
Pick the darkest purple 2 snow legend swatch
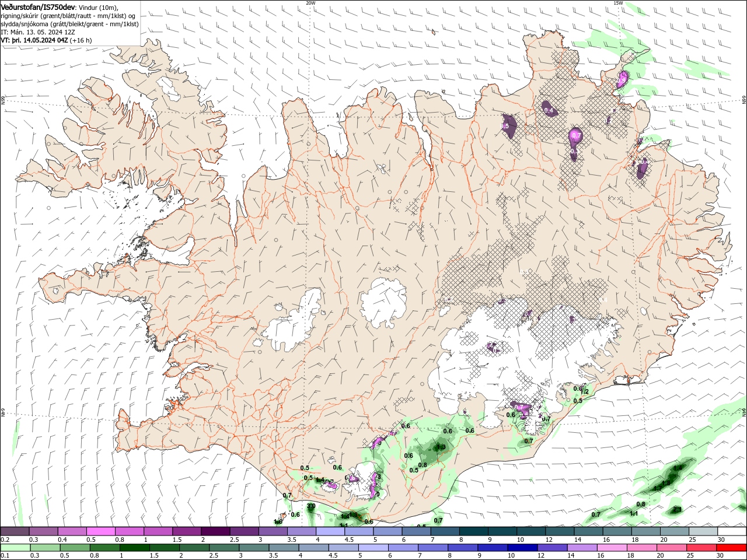tap(215, 531)
